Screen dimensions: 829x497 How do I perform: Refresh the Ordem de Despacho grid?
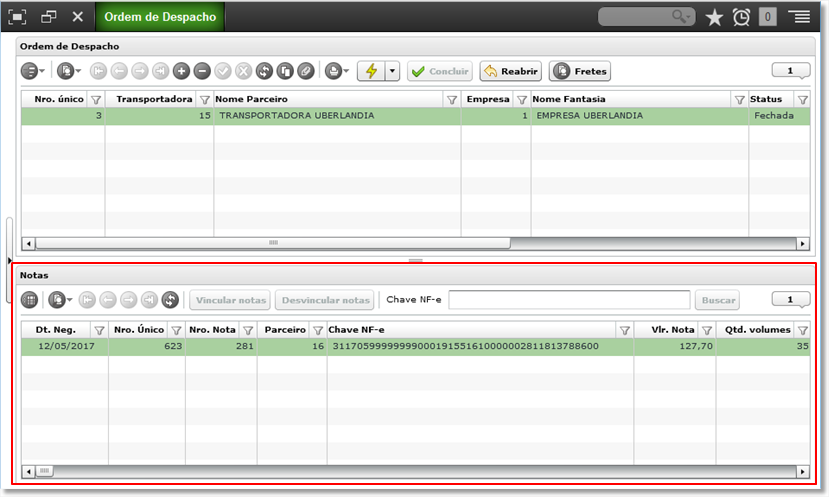click(x=264, y=71)
